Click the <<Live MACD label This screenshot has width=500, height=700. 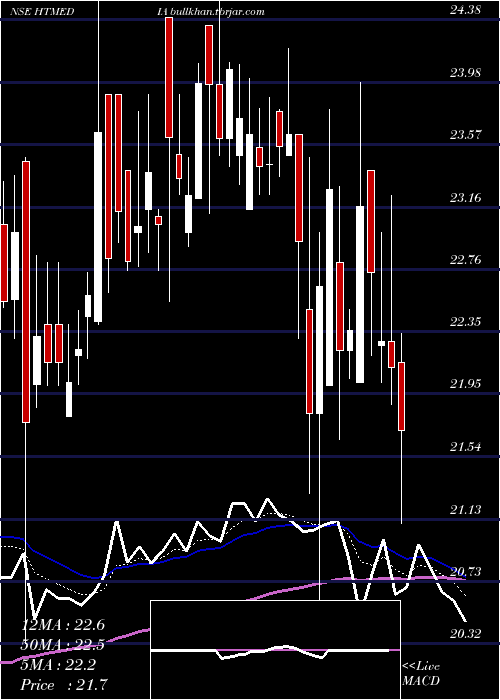pos(421,673)
